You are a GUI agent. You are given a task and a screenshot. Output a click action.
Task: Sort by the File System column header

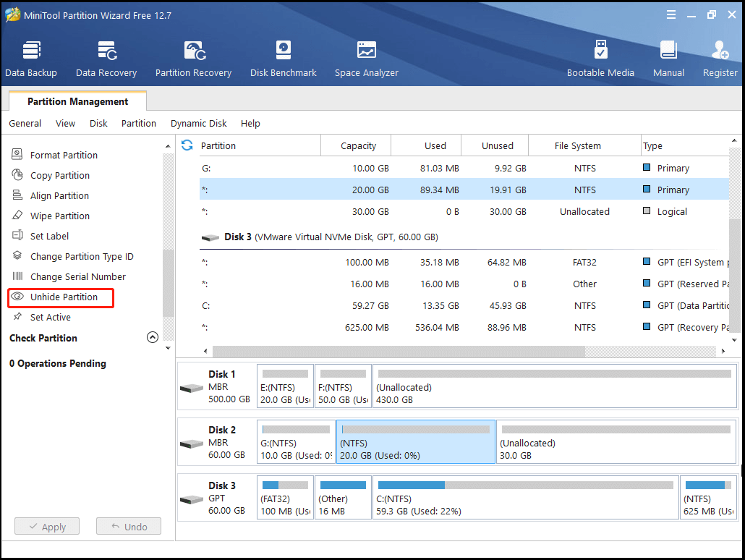584,145
